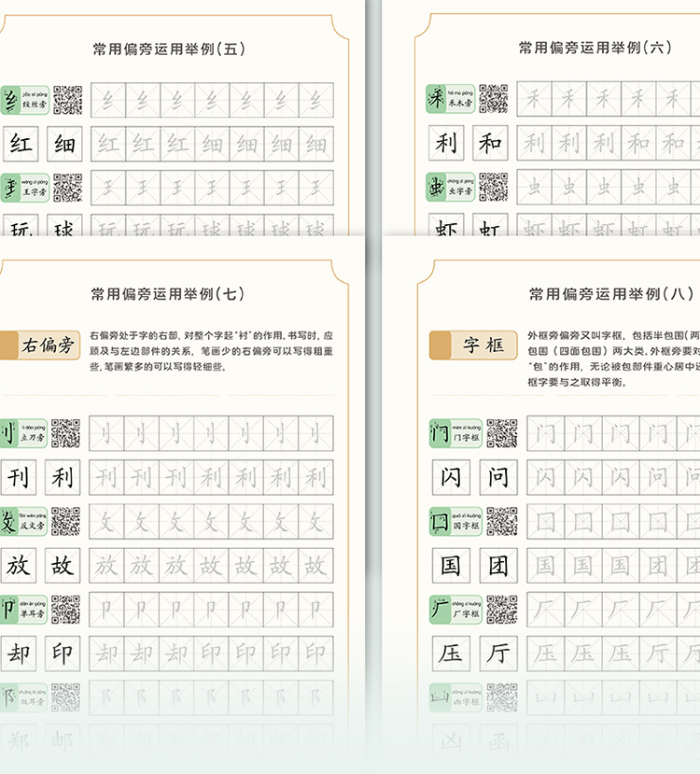Click the 右偏旁 section label

pos(40,345)
